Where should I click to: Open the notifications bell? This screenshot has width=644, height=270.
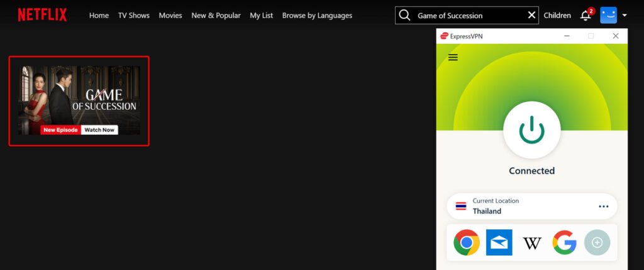point(586,16)
